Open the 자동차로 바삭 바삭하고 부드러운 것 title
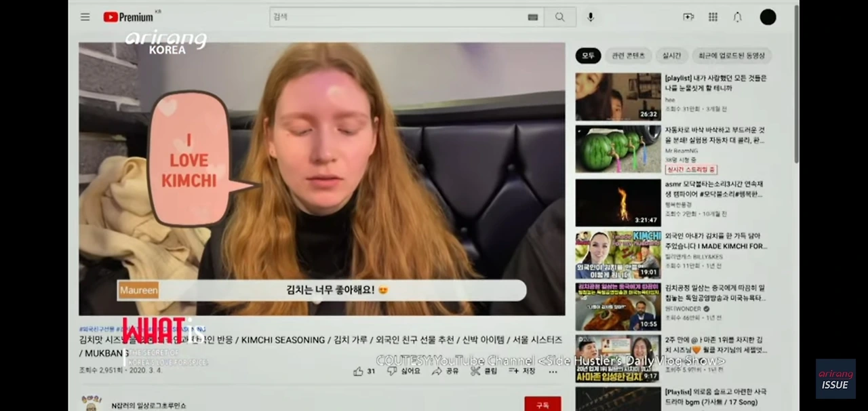The height and width of the screenshot is (411, 868). (x=715, y=135)
